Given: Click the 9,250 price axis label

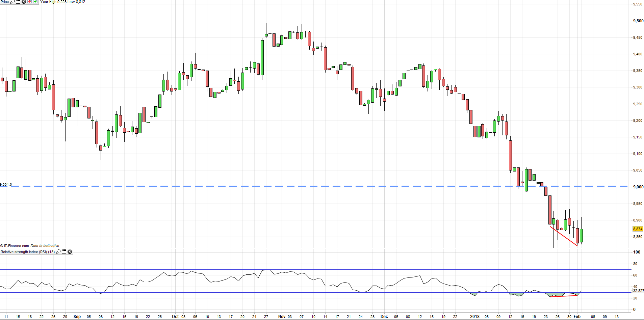Looking at the screenshot, I should 638,104.
